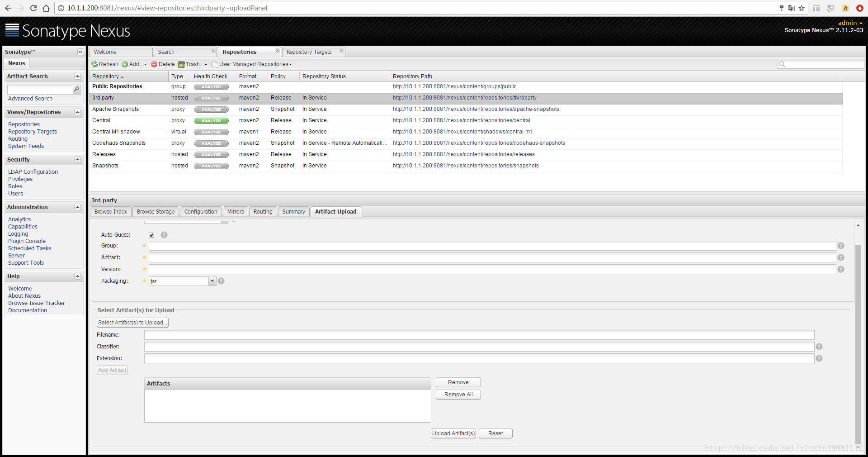Viewport: 868px width, 457px height.
Task: Open User Managed Repositories dropdown
Action: pyautogui.click(x=252, y=64)
